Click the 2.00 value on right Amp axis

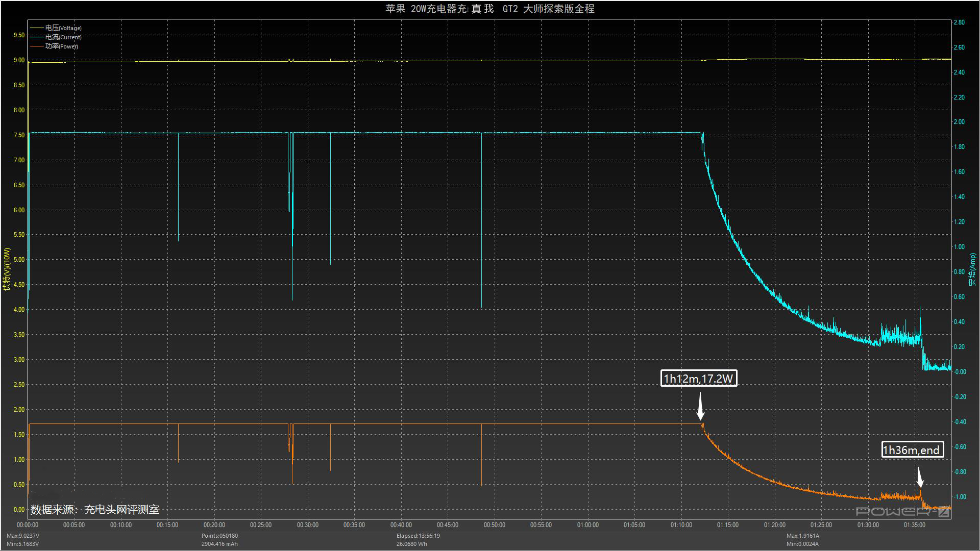959,122
